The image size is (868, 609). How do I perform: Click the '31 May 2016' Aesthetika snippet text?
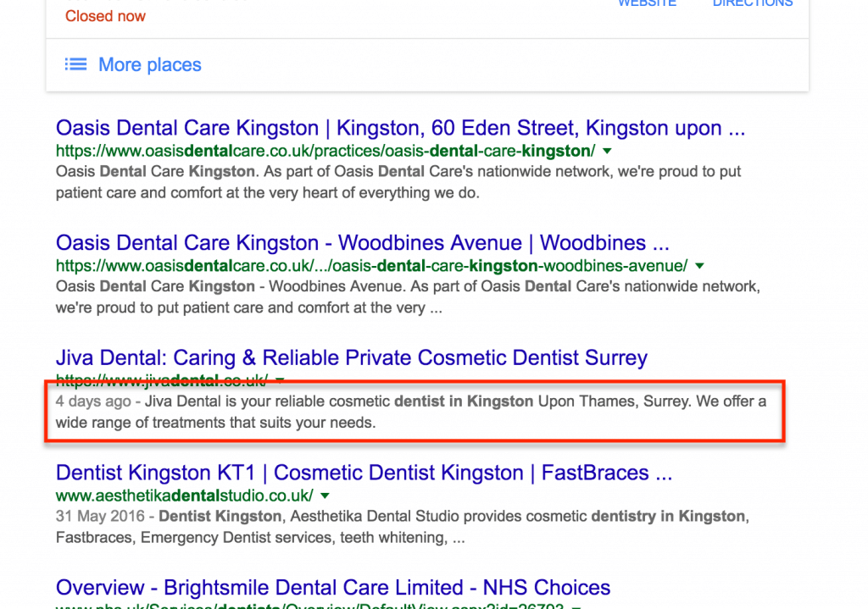403,527
